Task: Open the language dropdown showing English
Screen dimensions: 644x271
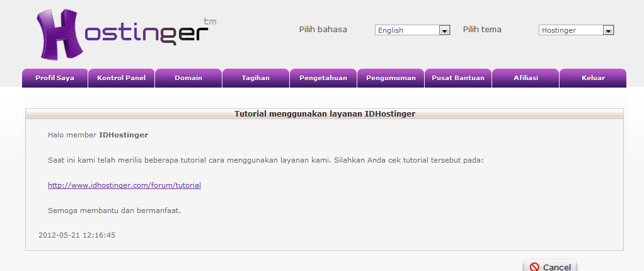Action: click(412, 30)
